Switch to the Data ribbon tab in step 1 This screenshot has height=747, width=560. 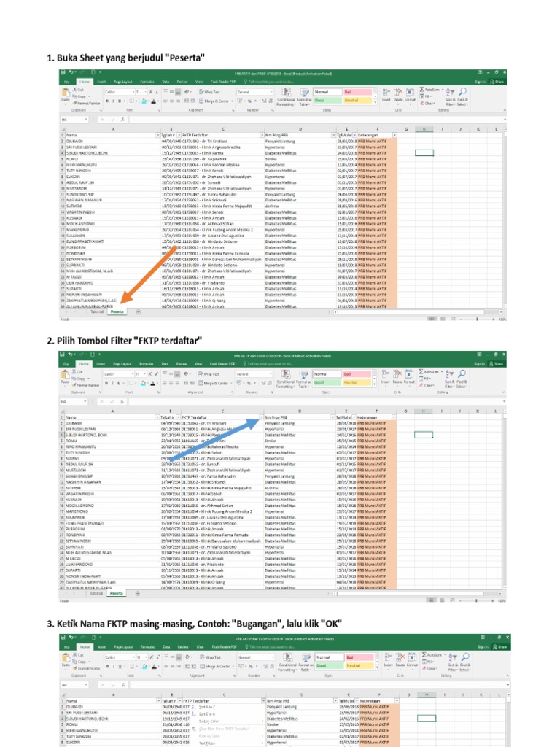pyautogui.click(x=166, y=82)
